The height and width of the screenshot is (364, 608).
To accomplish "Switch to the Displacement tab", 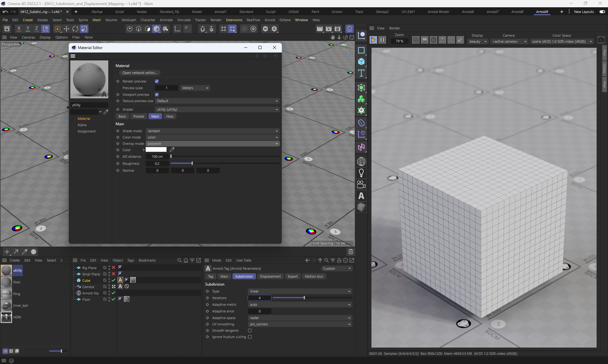I will click(x=270, y=276).
